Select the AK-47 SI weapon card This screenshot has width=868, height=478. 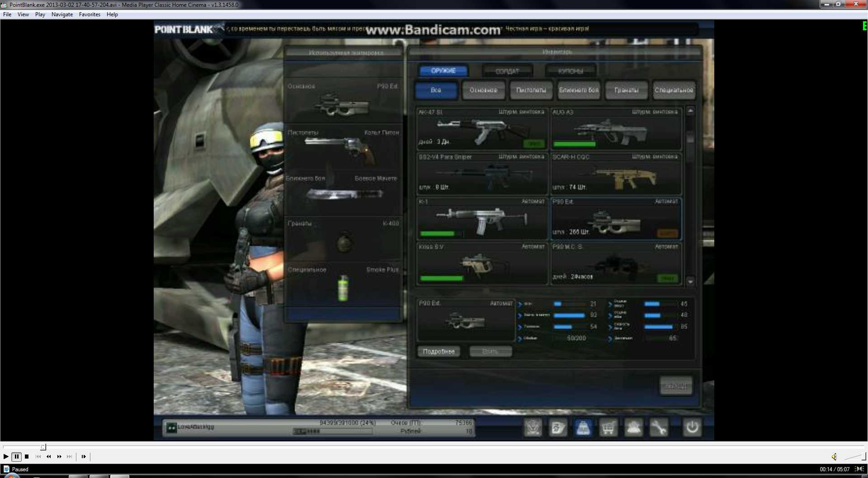(482, 129)
